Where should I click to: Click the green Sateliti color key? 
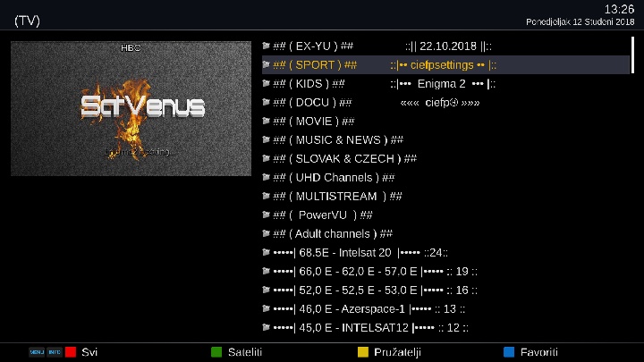click(216, 352)
